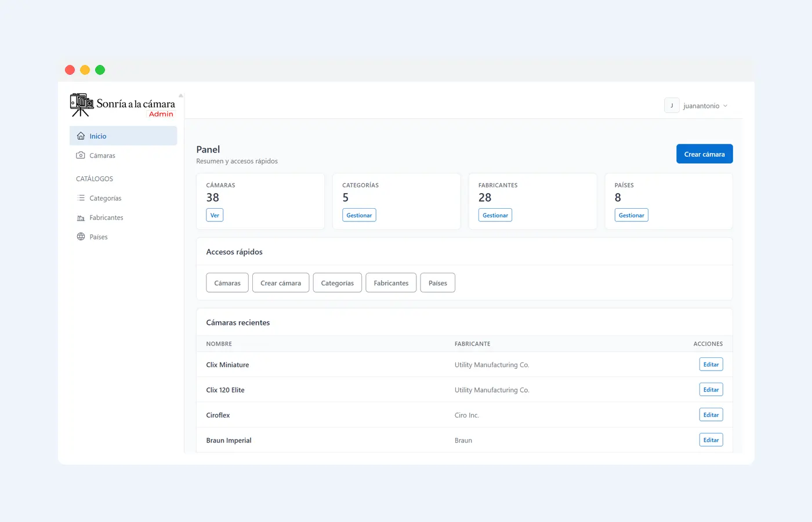
Task: Click the sidebar scrollbar up arrow
Action: [x=181, y=96]
